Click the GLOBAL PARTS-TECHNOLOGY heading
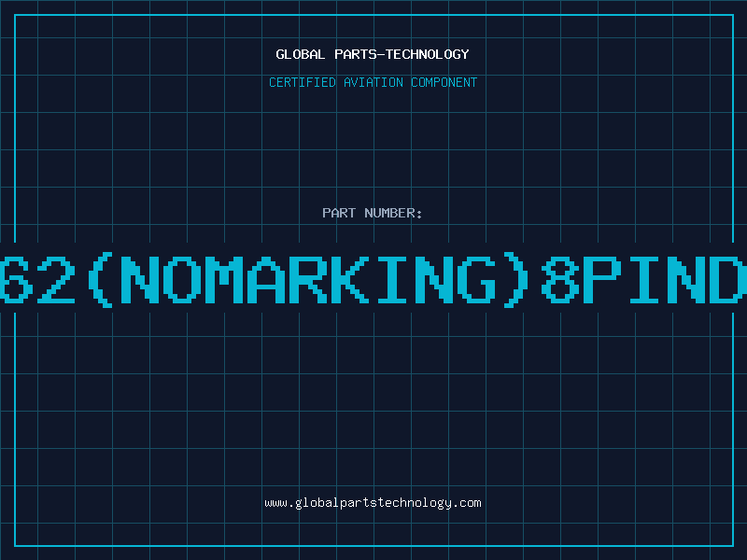This screenshot has height=560, width=747. (x=373, y=54)
